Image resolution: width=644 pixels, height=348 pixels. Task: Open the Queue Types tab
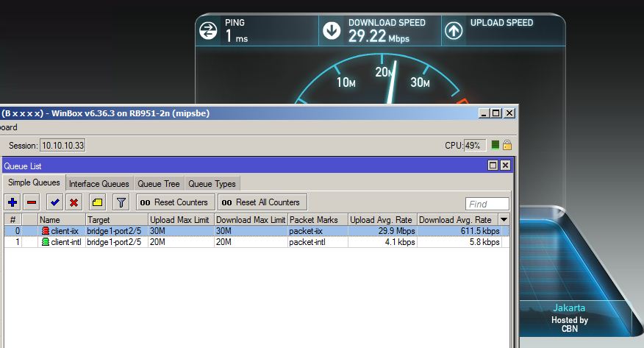[x=212, y=184]
